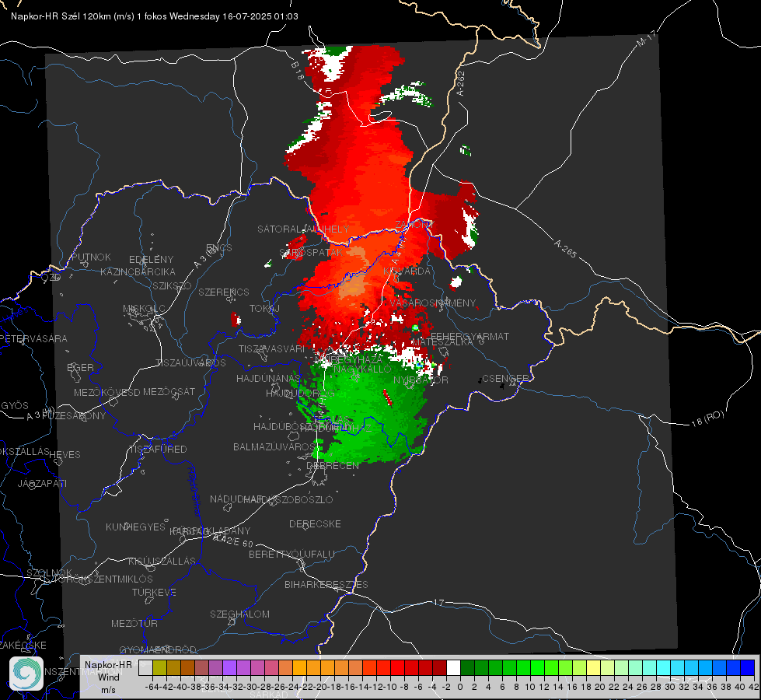Click the A-265 road label

(x=565, y=248)
